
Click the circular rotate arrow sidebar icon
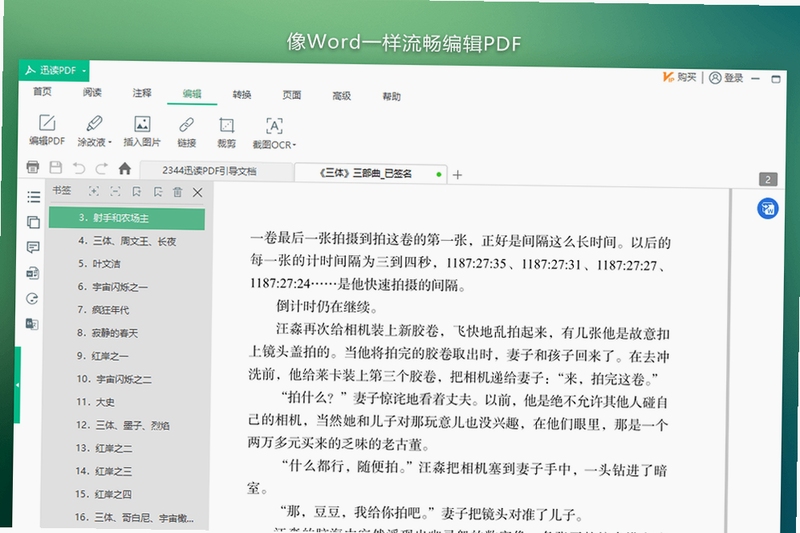32,298
